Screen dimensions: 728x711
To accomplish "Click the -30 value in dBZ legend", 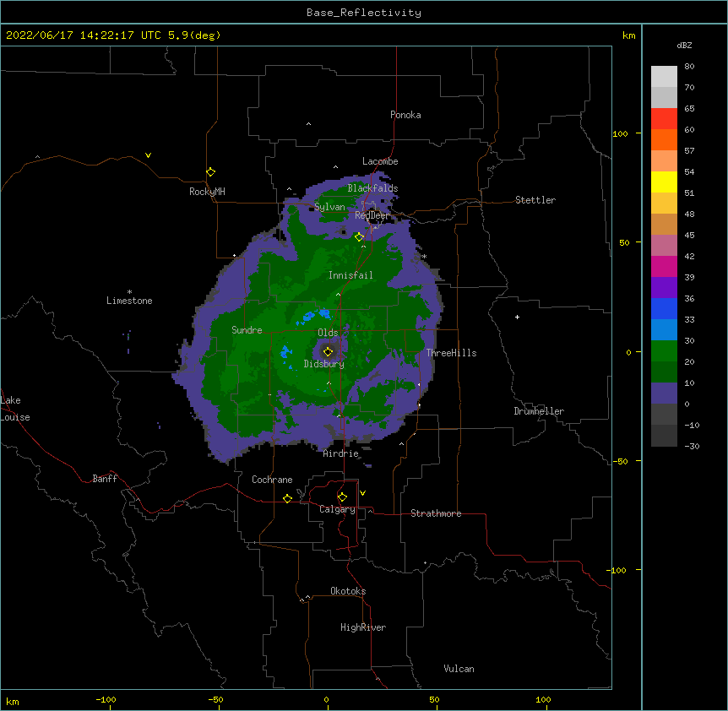I will (692, 446).
